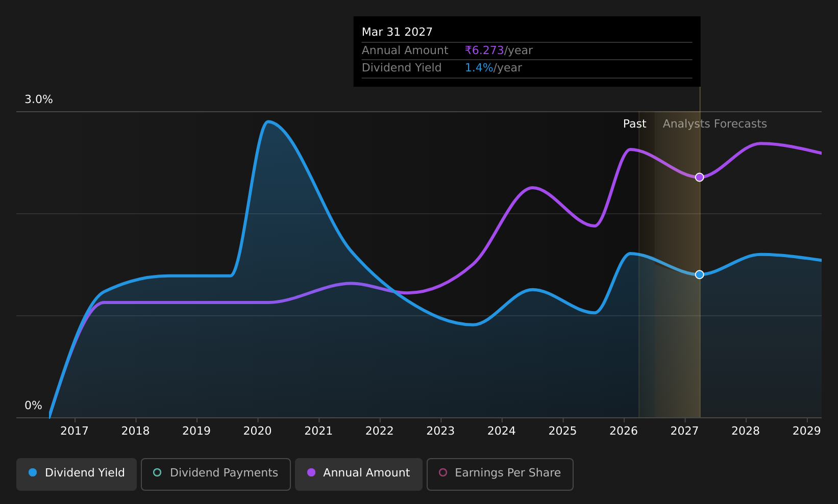Click the 2022 x-axis year label
838x504 pixels.
pos(380,431)
